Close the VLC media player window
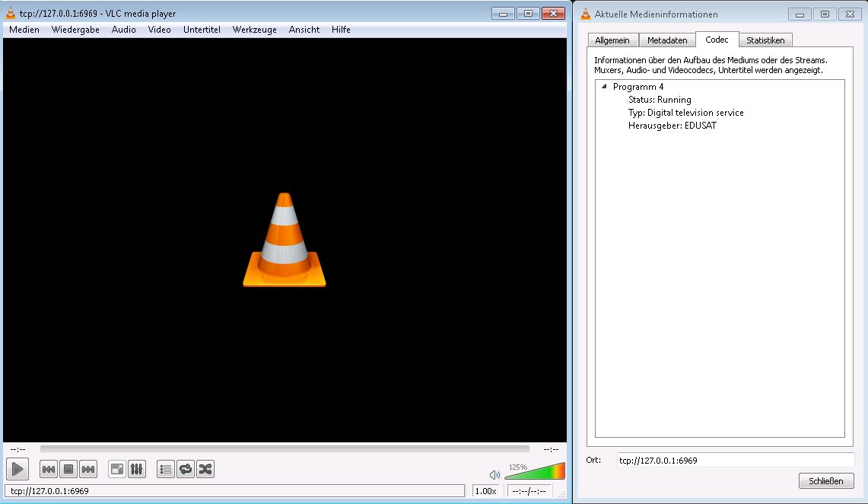This screenshot has width=868, height=504. tap(553, 13)
